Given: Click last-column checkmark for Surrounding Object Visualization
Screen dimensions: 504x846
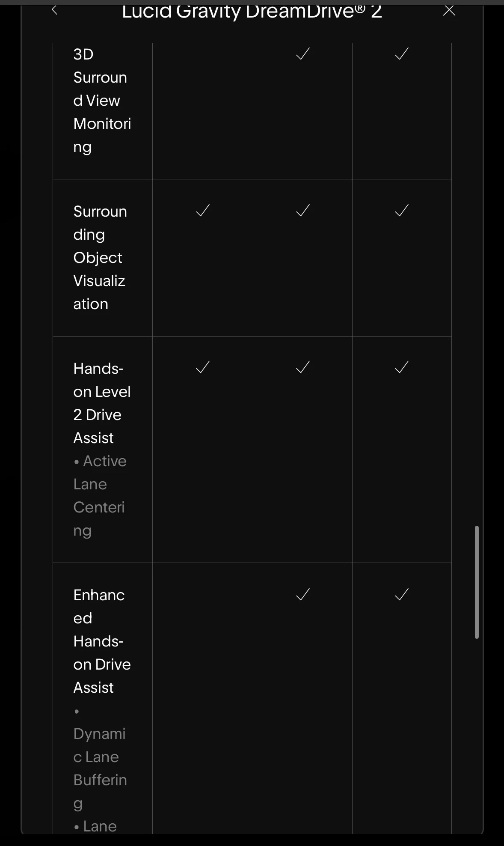Looking at the screenshot, I should click(x=402, y=211).
